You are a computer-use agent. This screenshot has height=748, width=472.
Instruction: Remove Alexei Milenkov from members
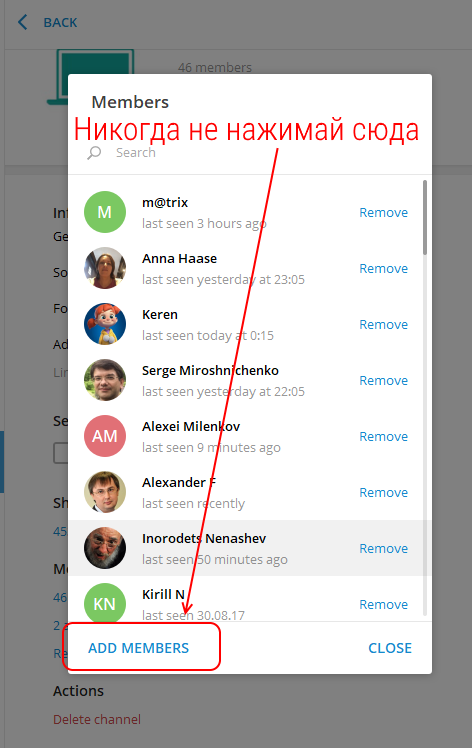[384, 436]
